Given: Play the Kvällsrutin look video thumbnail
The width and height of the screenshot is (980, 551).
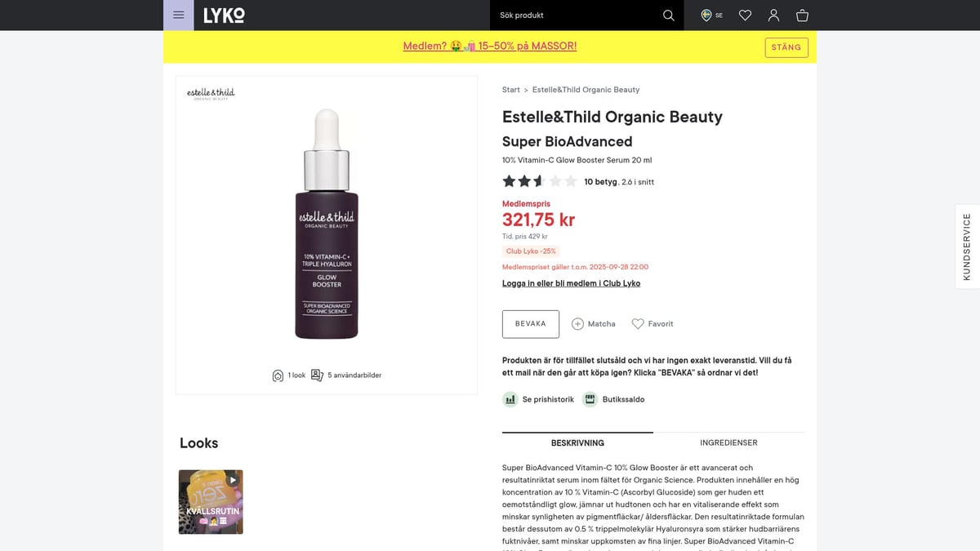Looking at the screenshot, I should (211, 502).
